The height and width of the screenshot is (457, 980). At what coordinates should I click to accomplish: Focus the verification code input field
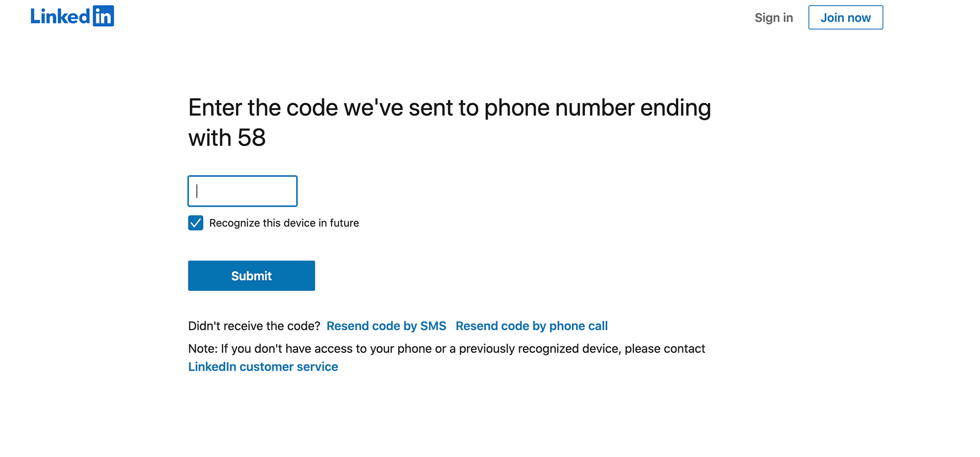242,191
